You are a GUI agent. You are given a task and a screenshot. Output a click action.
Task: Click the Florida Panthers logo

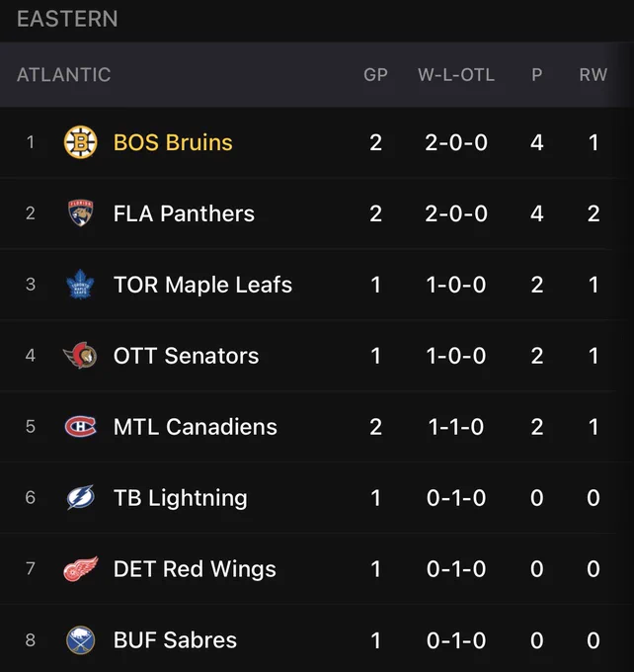click(x=81, y=213)
